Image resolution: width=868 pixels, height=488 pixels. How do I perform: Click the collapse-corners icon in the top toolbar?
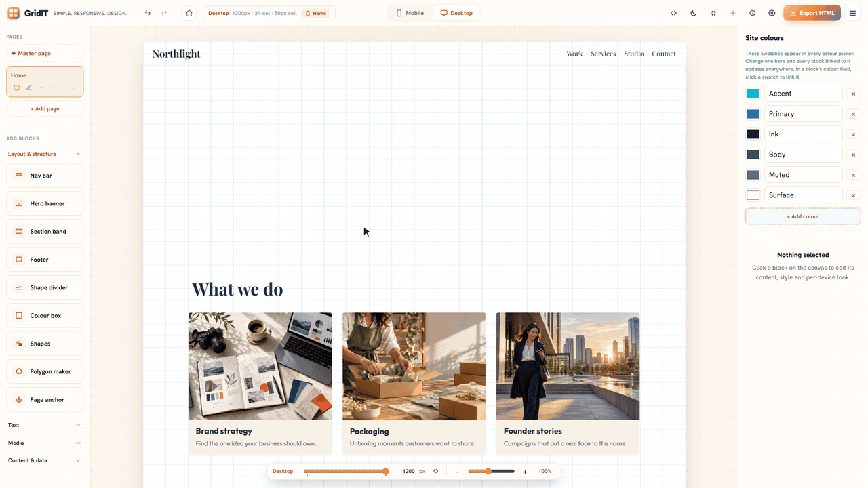click(x=713, y=13)
